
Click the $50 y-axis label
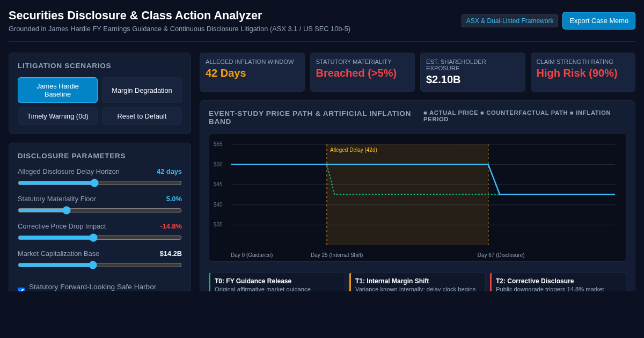pyautogui.click(x=218, y=165)
